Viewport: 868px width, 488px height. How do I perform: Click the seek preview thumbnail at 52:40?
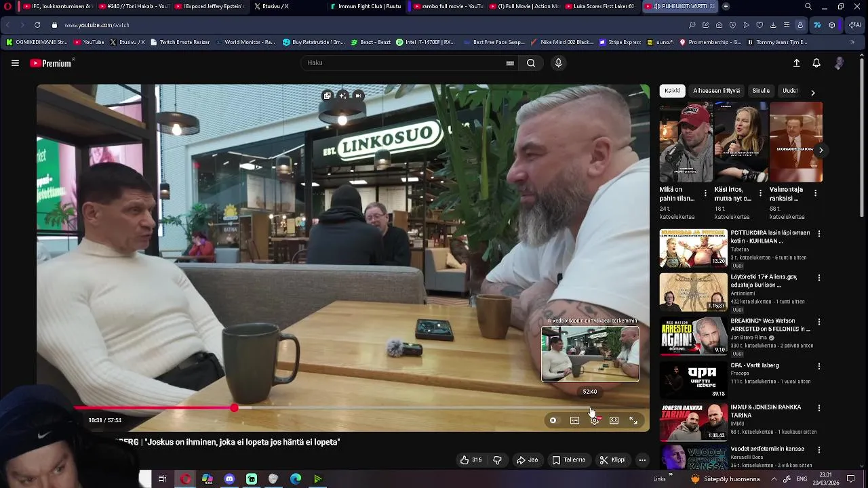[590, 354]
